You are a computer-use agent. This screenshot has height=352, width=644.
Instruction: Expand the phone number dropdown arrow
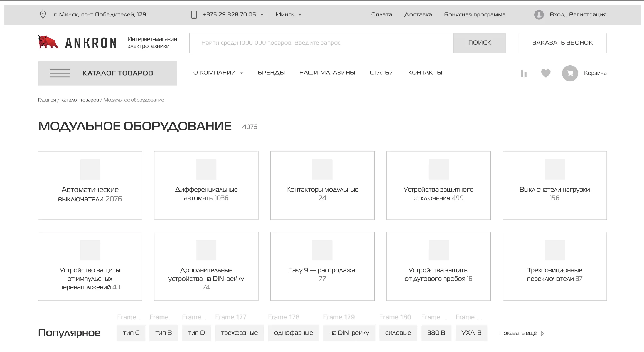click(262, 15)
